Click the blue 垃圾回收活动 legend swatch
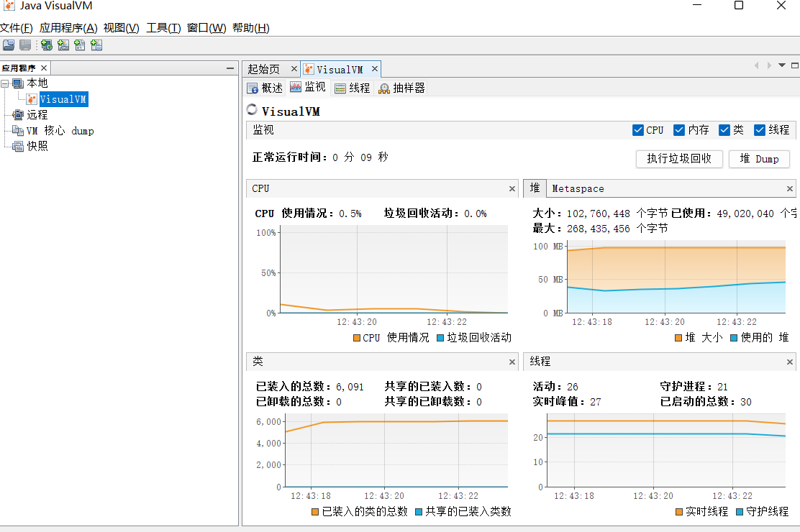 click(x=440, y=338)
